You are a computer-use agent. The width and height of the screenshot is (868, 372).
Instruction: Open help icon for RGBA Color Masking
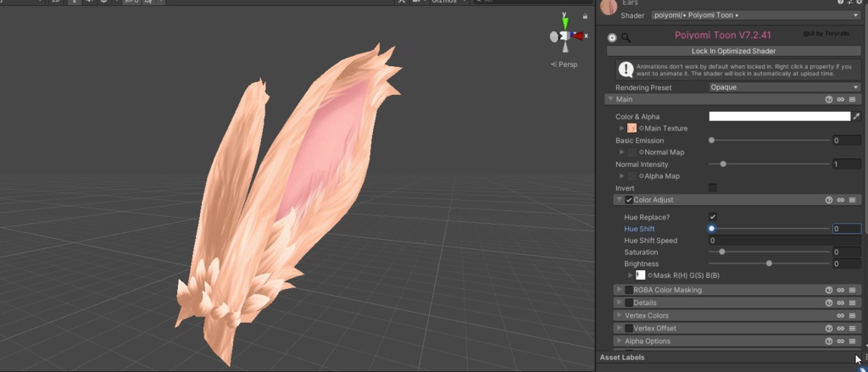tap(829, 290)
